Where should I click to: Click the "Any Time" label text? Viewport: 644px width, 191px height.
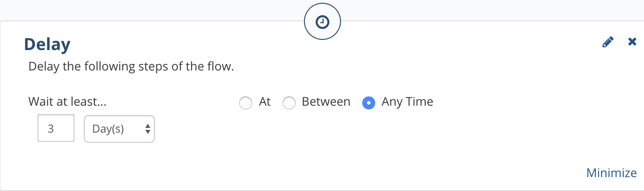point(408,102)
